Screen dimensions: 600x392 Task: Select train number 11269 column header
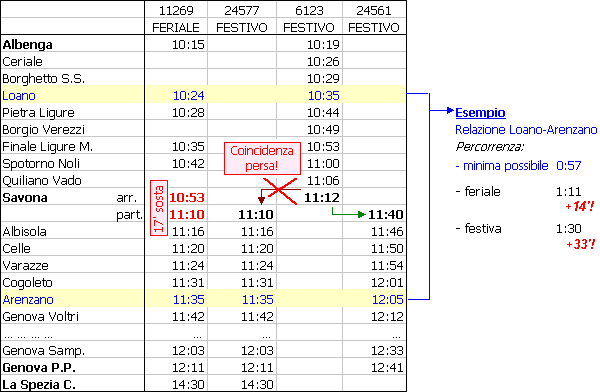(x=176, y=10)
